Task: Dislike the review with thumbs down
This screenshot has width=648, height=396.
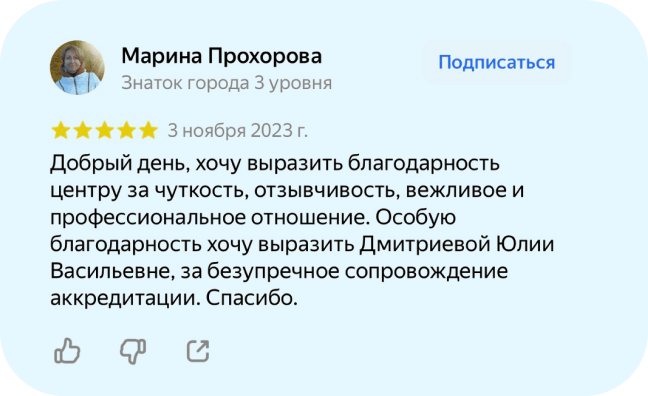Action: pos(133,351)
